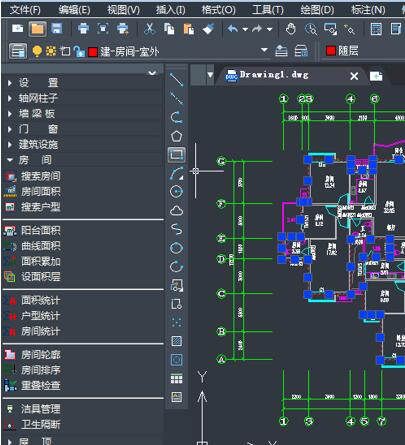Toggle the layer freeze sun icon

coord(51,51)
